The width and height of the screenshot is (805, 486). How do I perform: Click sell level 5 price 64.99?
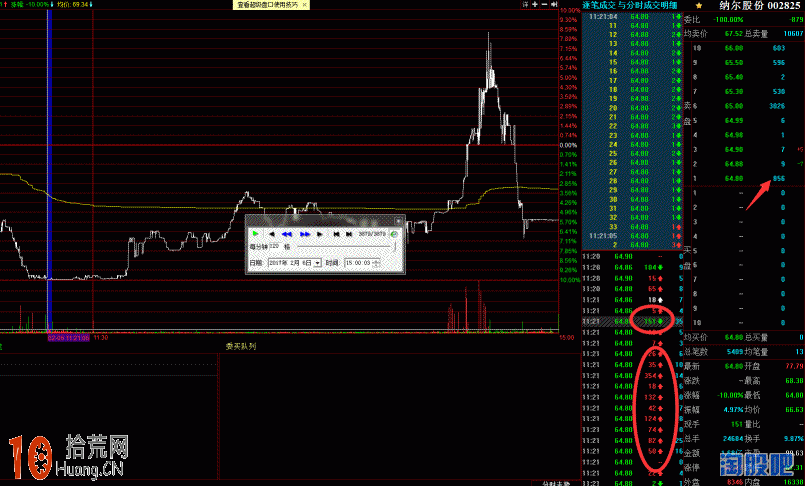tap(734, 121)
